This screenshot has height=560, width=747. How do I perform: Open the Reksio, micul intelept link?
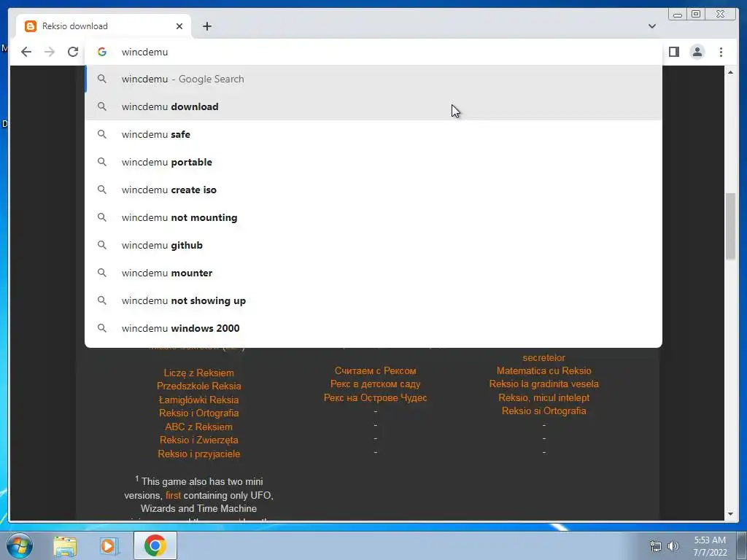click(x=543, y=397)
